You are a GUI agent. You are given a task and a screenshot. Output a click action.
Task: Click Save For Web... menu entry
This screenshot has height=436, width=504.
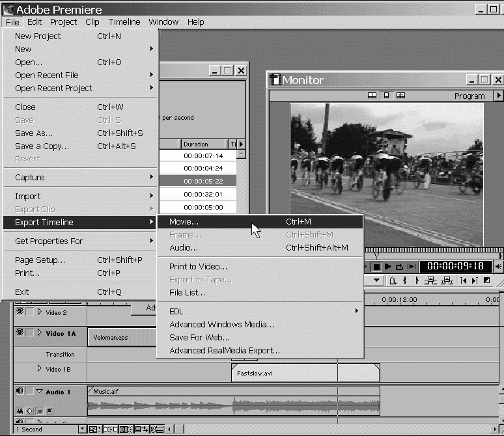[199, 337]
